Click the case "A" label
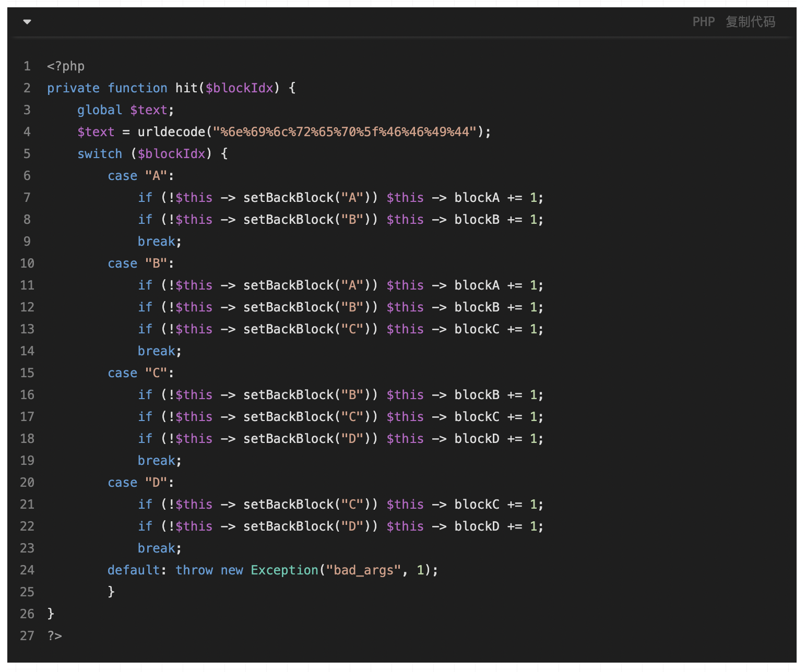This screenshot has width=806, height=672. click(140, 176)
